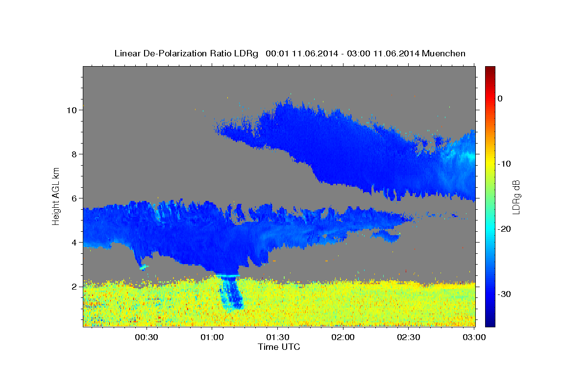Click the height axis label '6'
Screen dimensions: 588x392
(73, 198)
